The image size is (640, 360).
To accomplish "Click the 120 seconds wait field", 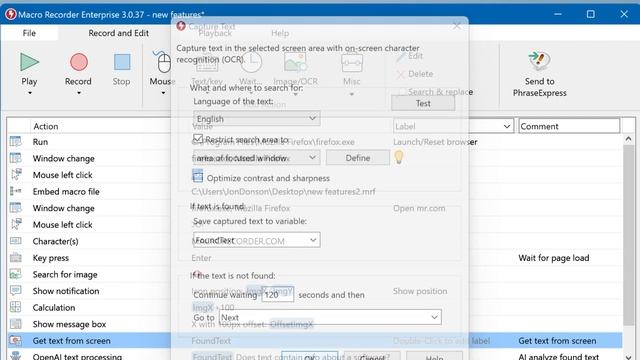I will pos(278,295).
